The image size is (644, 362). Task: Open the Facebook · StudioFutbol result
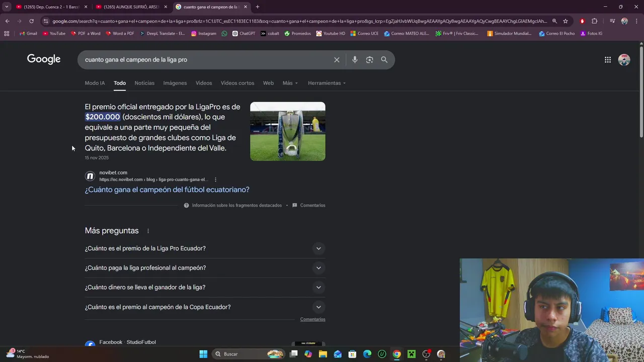coord(127,342)
